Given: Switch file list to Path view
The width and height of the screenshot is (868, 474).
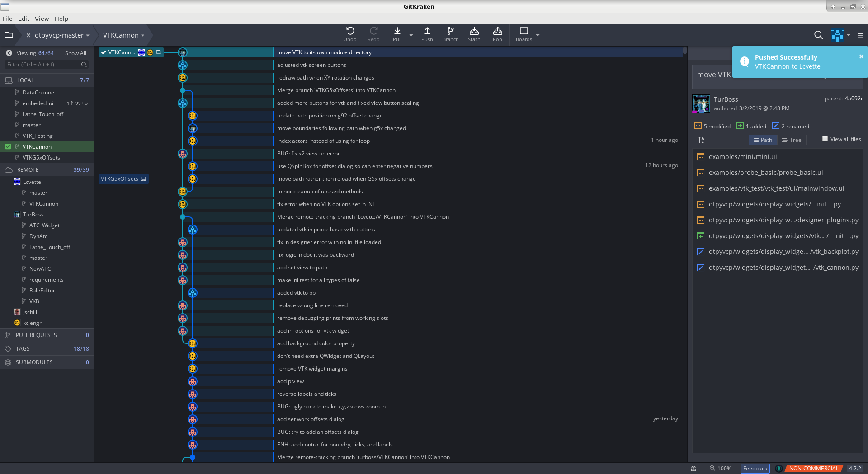Looking at the screenshot, I should click(x=763, y=140).
